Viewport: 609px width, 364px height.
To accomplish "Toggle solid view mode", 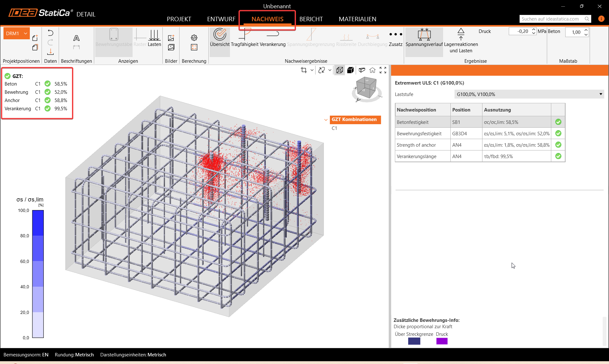I will [350, 70].
